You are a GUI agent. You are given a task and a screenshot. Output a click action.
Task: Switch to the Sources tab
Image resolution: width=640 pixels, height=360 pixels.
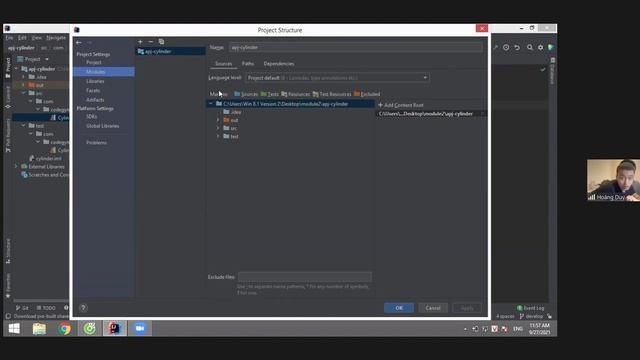point(223,64)
